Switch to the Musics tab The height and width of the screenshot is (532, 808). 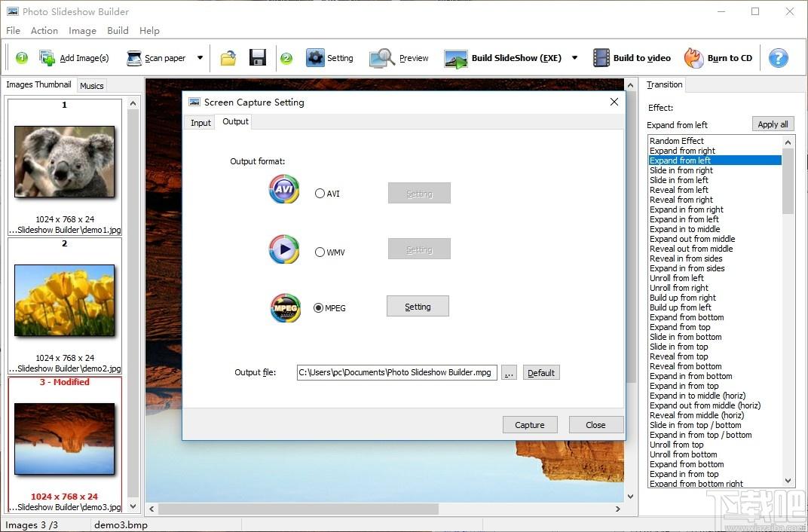coord(92,86)
